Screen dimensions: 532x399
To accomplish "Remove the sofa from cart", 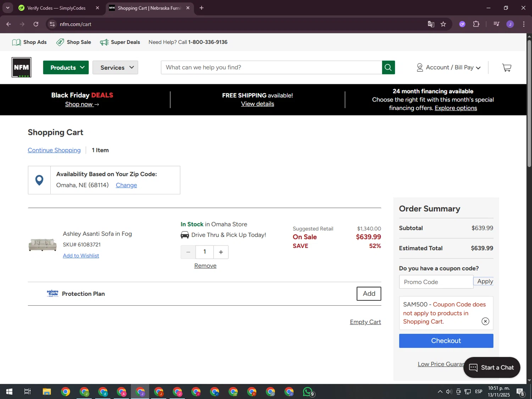I will pyautogui.click(x=205, y=266).
